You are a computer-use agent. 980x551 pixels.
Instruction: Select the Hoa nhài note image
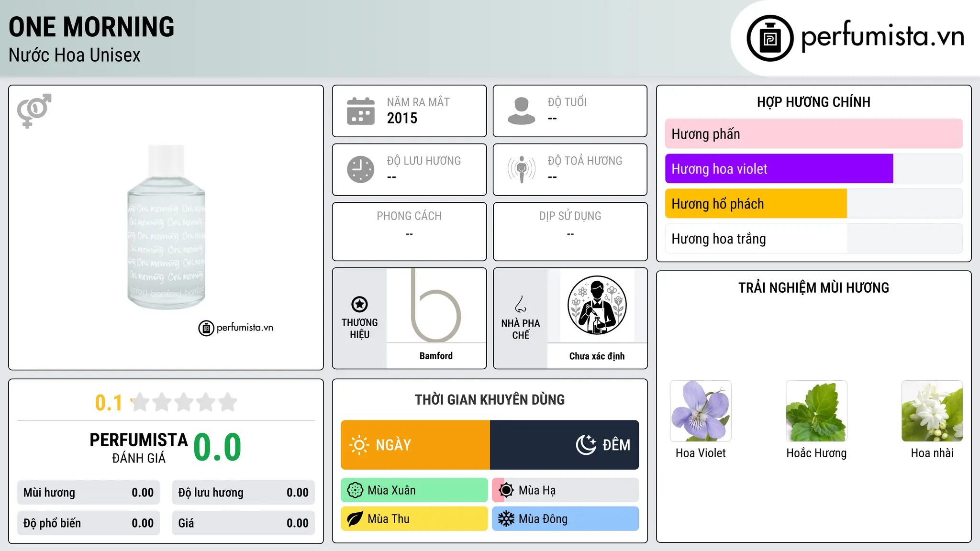click(932, 411)
